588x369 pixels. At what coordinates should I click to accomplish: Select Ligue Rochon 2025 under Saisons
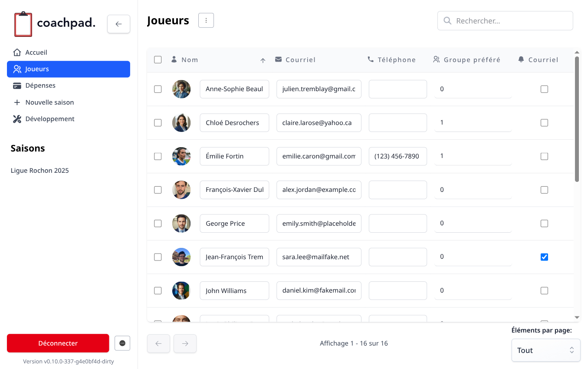coord(39,170)
